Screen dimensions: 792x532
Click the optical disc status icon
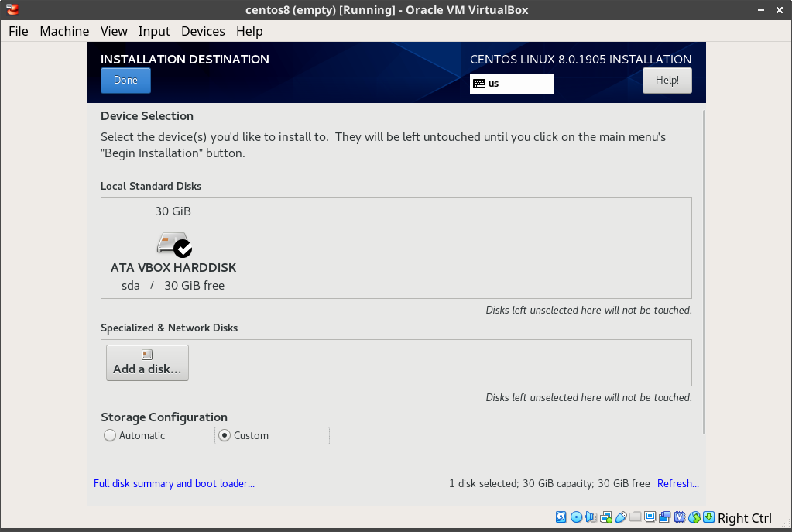576,517
